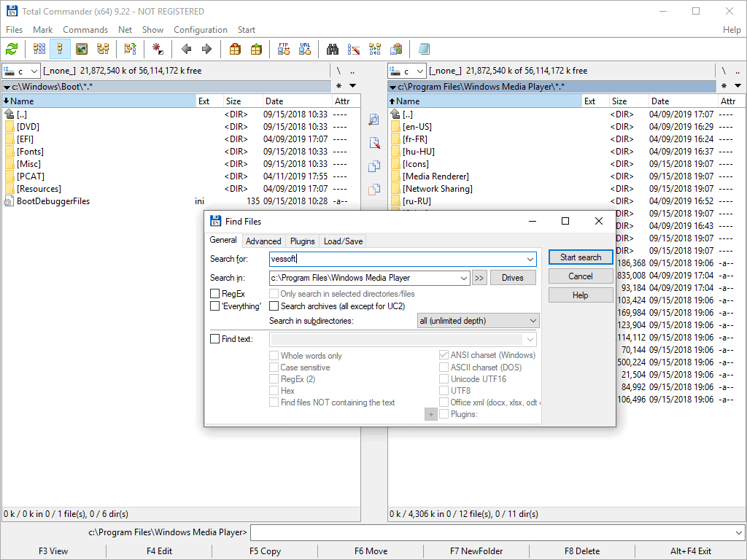Toggle the ANSI charset (Windows) checkbox
Viewport: 747px width, 560px height.
click(x=444, y=355)
